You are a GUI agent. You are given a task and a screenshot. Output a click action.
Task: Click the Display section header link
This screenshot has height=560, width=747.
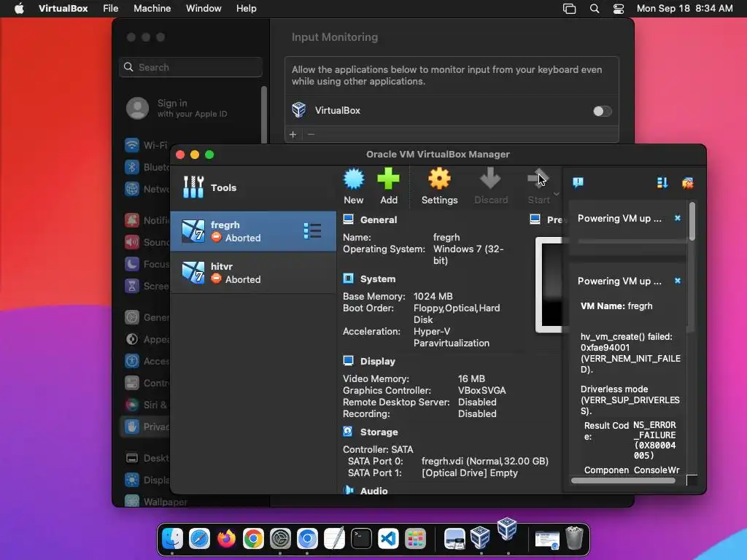tap(377, 361)
